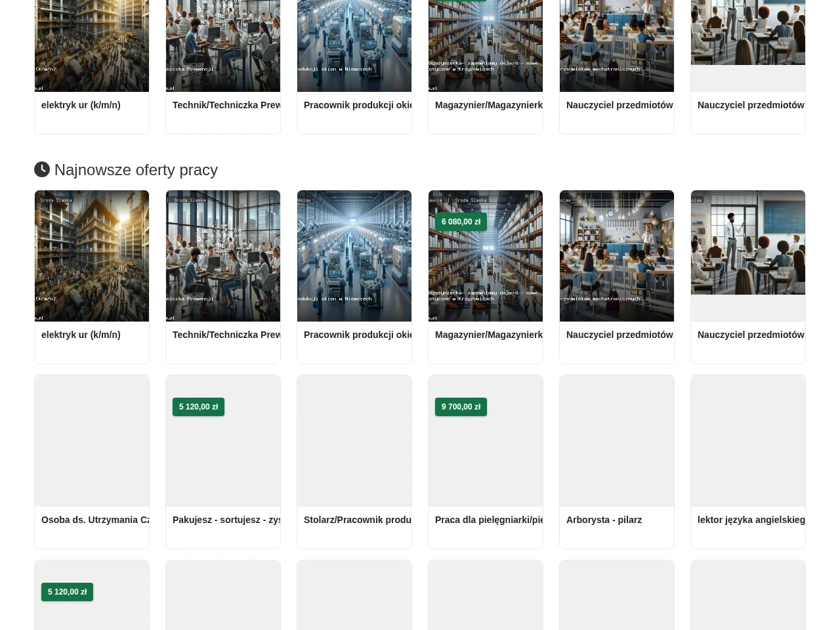Screen dimensions: 840x630
Task: Open Pracownik produkcji okien thumbnail under Najnowsze oferty pracy
Action: 354,256
